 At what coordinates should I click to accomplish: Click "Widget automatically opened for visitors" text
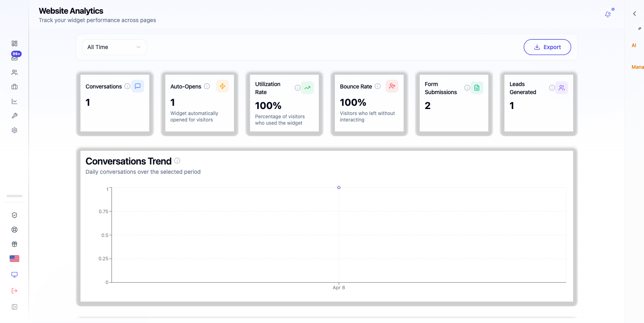pyautogui.click(x=194, y=117)
